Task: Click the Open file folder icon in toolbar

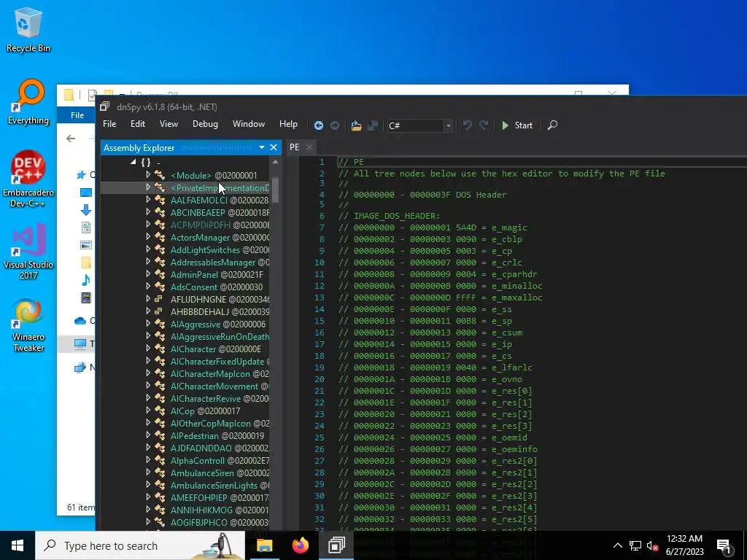Action: point(356,125)
